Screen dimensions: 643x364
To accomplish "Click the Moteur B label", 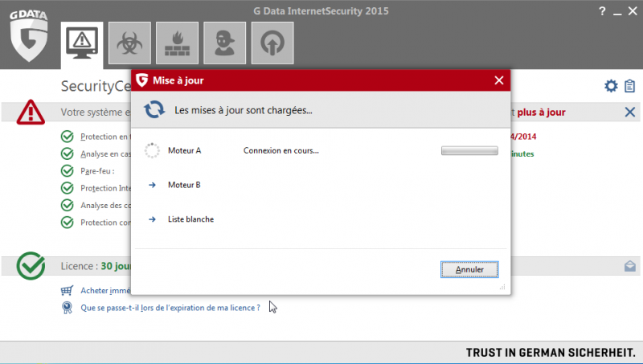I will coord(184,185).
